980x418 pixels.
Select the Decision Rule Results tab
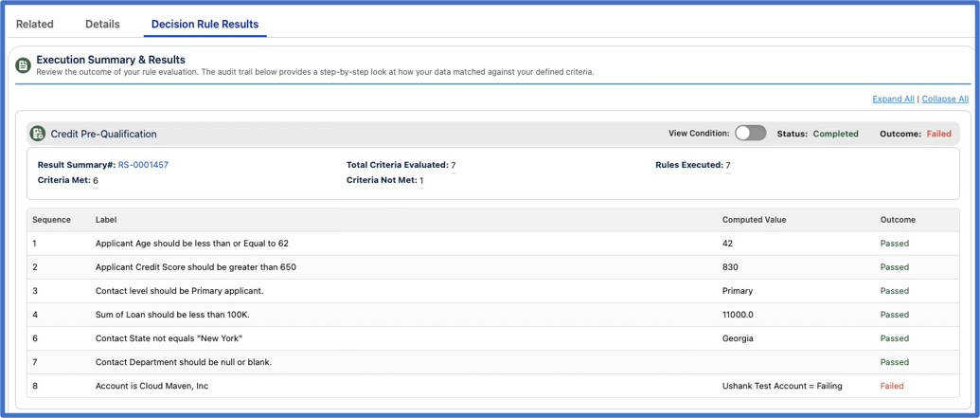click(205, 25)
